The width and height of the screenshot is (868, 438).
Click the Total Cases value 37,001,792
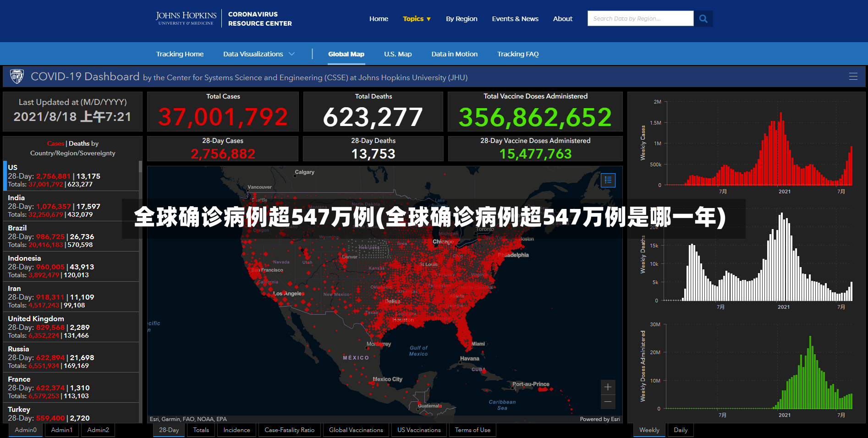coord(223,117)
